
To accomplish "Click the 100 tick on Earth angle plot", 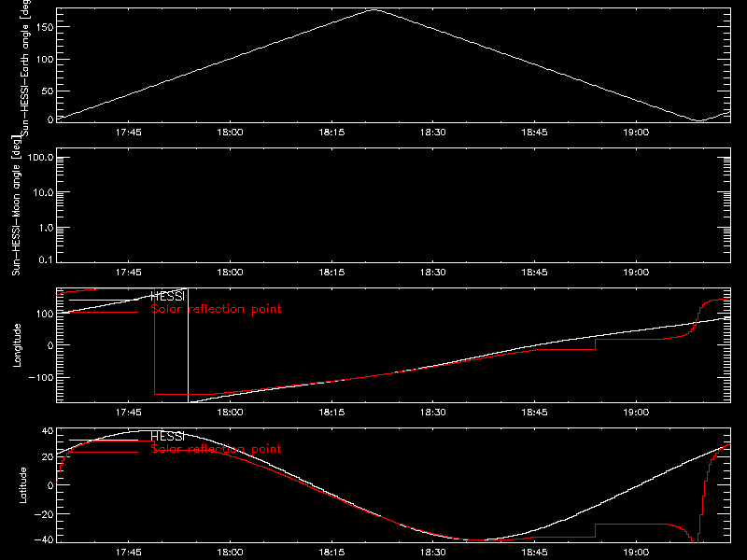I will (45, 60).
